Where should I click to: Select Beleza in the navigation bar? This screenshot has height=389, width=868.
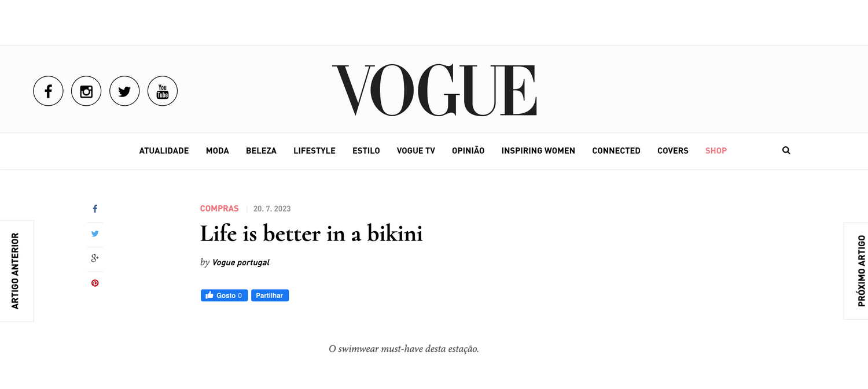tap(261, 151)
